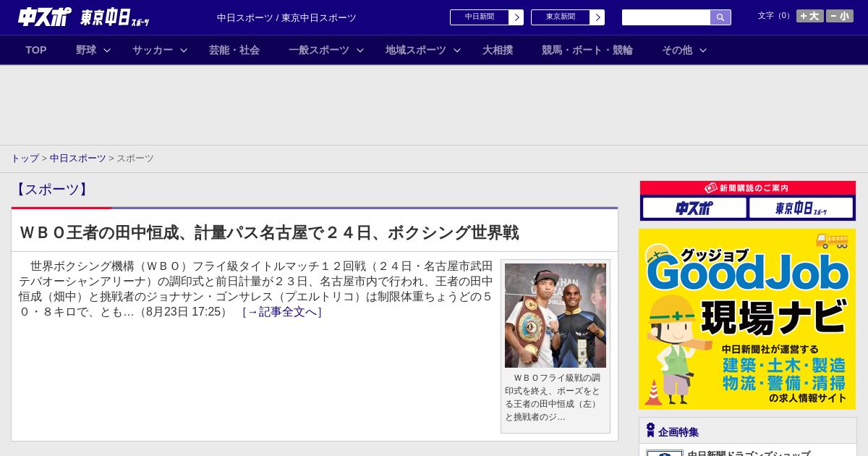
Task: Open the 芸能・社会 navigation item
Action: tap(234, 50)
